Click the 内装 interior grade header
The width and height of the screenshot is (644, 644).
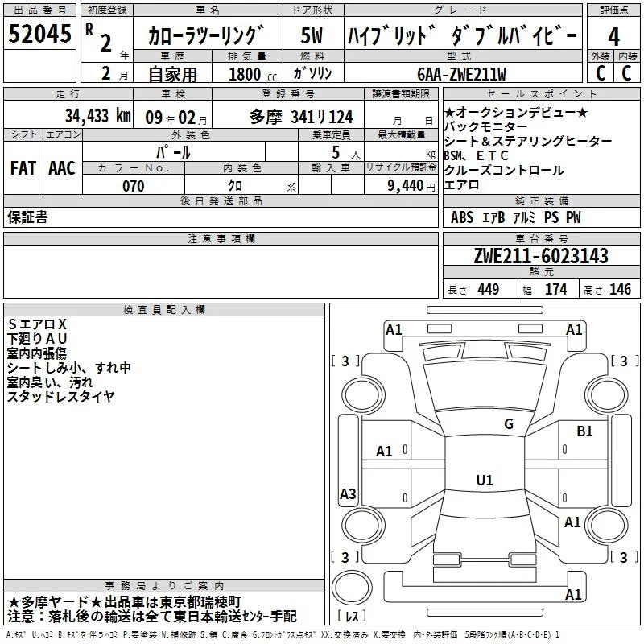(x=628, y=56)
